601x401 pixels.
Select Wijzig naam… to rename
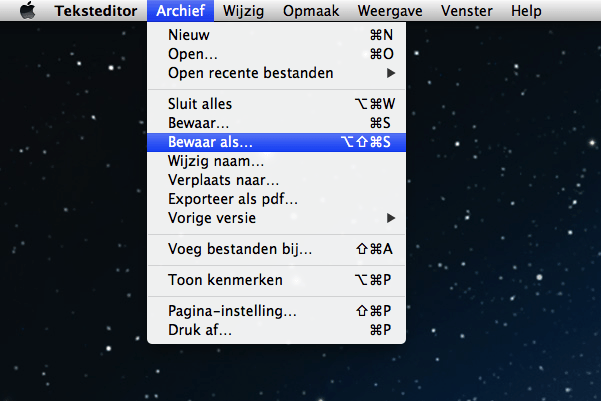coord(276,161)
